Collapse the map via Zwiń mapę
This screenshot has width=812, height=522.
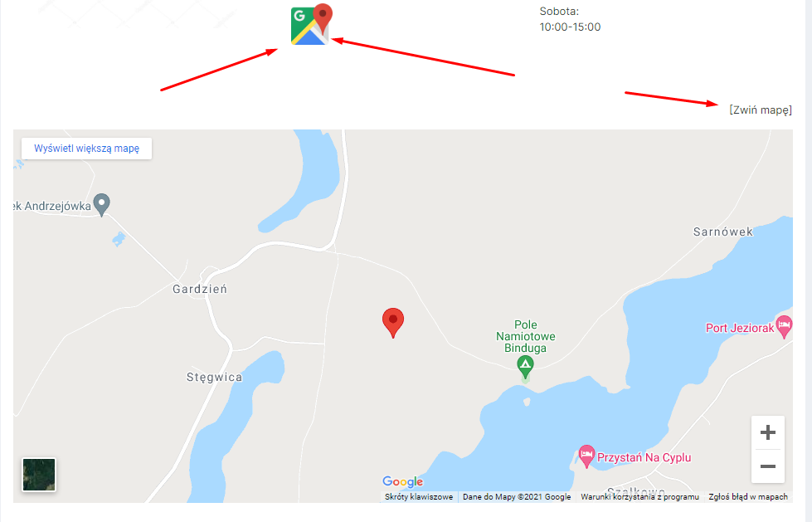pyautogui.click(x=761, y=110)
